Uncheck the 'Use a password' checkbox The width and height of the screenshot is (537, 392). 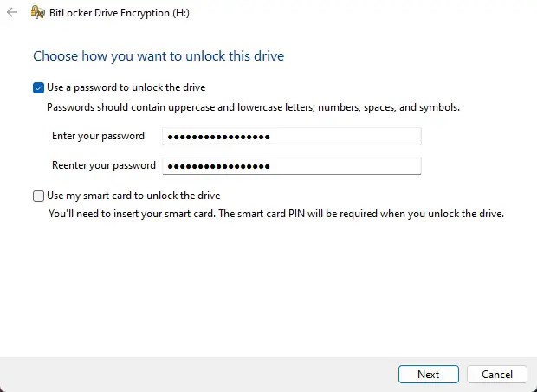(x=38, y=87)
